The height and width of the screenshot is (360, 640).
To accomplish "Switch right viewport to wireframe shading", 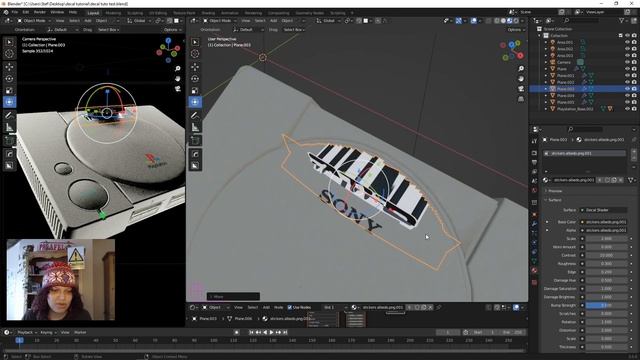I will click(497, 20).
